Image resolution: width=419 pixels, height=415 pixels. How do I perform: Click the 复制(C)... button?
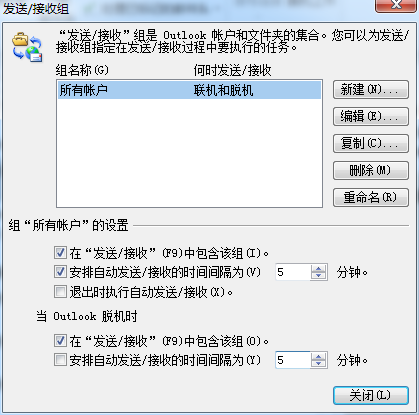click(x=371, y=143)
